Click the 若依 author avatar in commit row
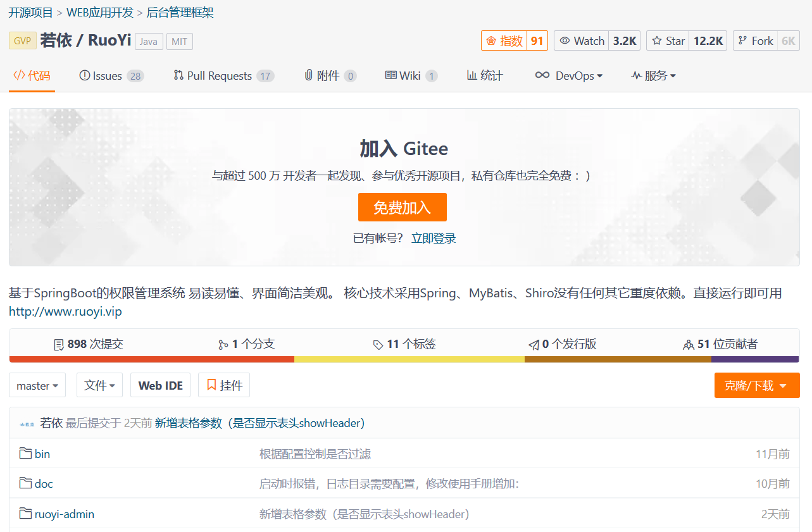 [27, 423]
